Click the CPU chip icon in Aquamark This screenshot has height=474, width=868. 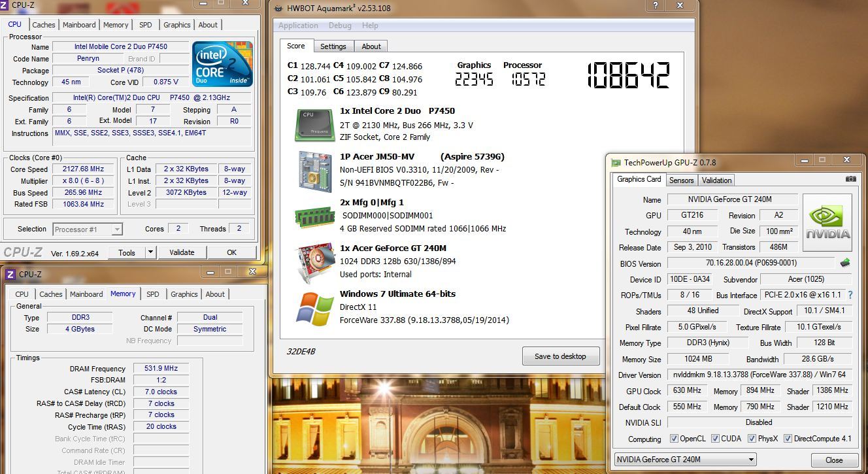point(316,124)
